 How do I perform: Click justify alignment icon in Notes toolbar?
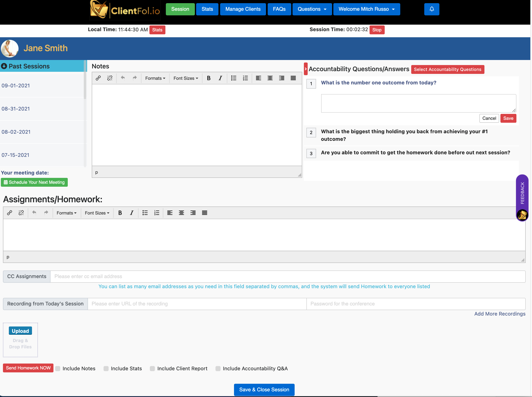293,78
